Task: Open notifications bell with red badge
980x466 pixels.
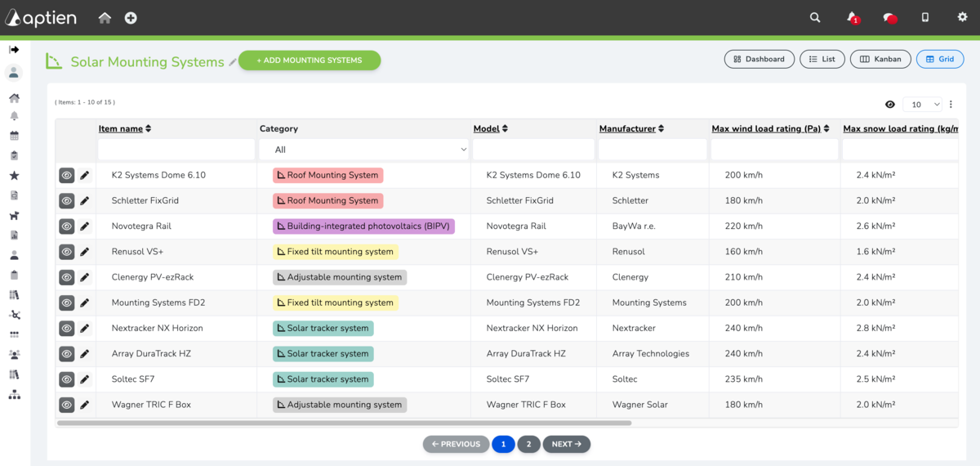Action: pos(853,18)
